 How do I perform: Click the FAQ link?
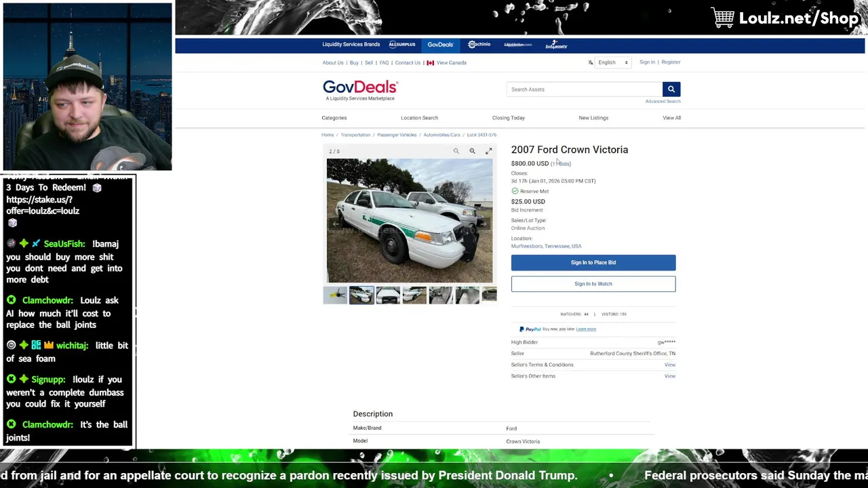pyautogui.click(x=384, y=63)
